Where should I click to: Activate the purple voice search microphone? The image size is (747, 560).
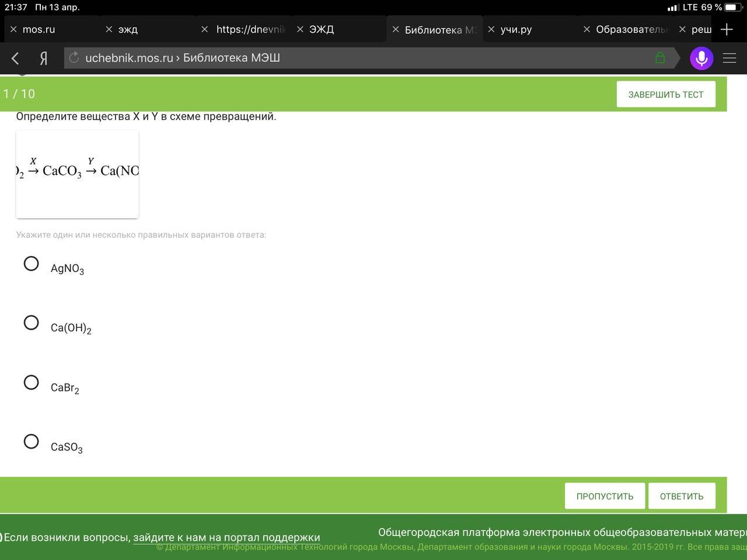[x=701, y=58]
